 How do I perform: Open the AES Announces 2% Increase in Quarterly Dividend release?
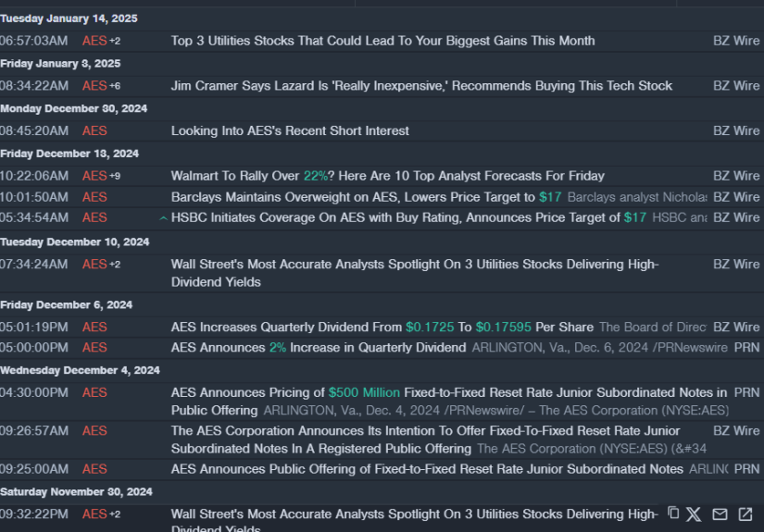[319, 348]
